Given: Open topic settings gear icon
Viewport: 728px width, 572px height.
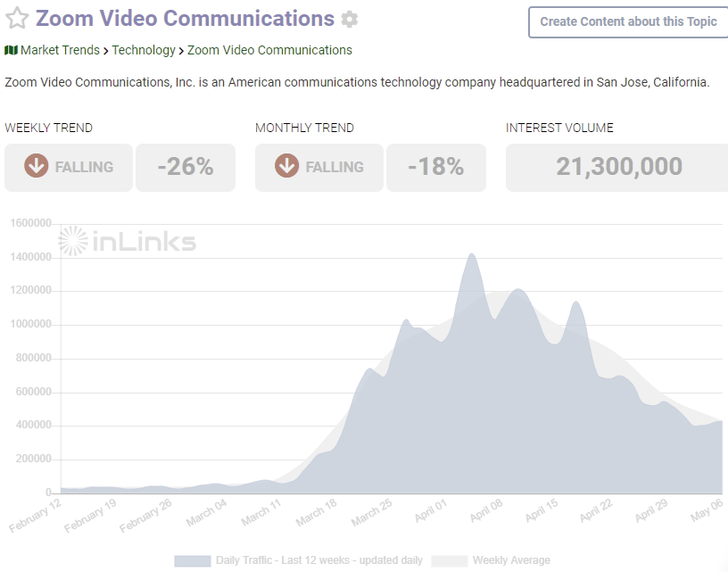Looking at the screenshot, I should tap(349, 20).
